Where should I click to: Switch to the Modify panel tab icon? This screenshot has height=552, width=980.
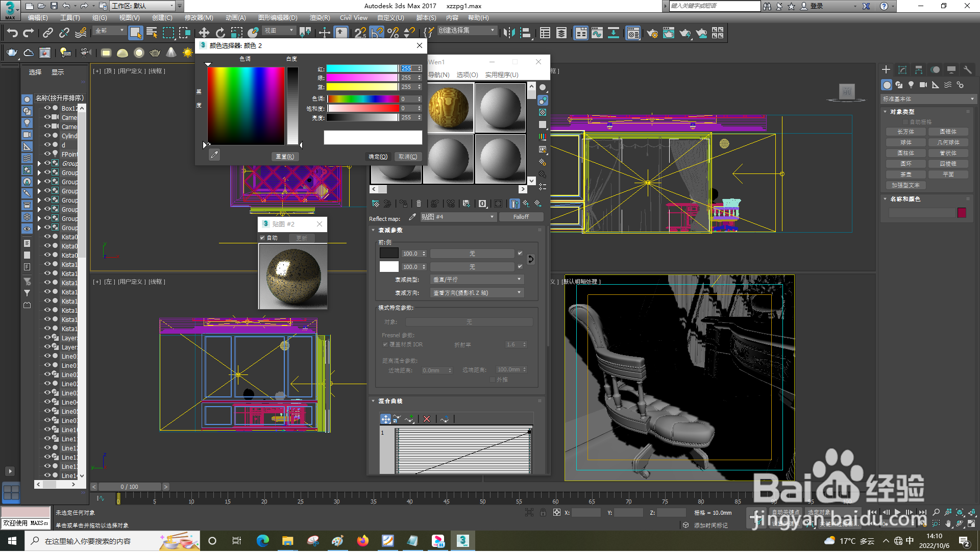[x=902, y=70]
